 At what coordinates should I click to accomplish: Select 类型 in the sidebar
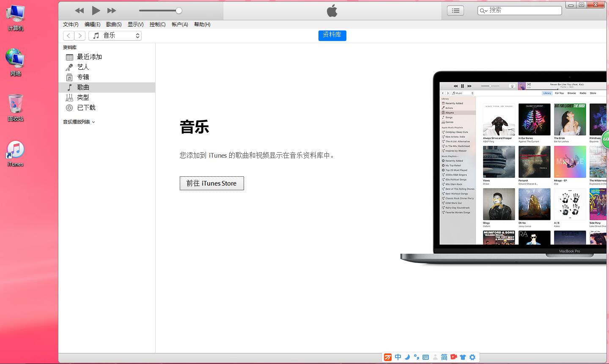(x=107, y=98)
